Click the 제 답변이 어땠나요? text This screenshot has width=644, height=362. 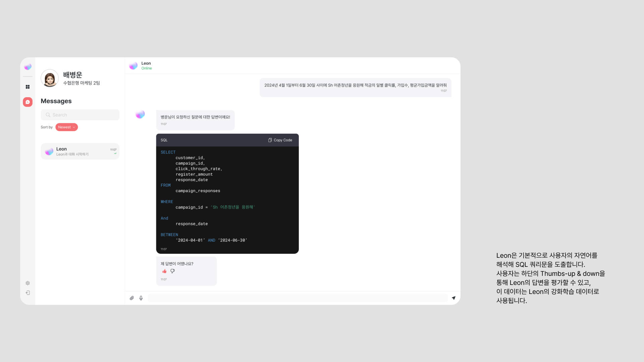pyautogui.click(x=177, y=264)
